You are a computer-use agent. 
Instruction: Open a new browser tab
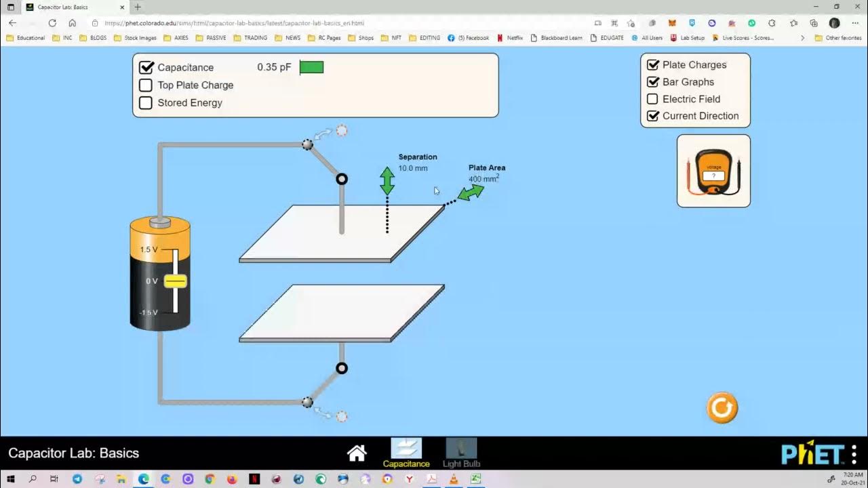point(138,7)
